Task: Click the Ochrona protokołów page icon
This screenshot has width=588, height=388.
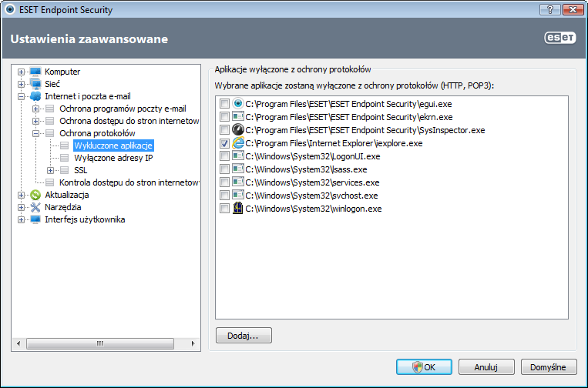Action: (x=50, y=133)
